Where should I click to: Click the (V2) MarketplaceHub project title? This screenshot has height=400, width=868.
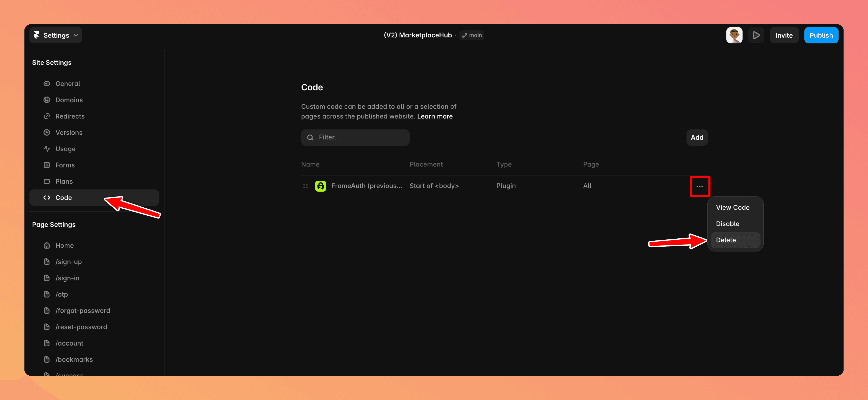[418, 35]
